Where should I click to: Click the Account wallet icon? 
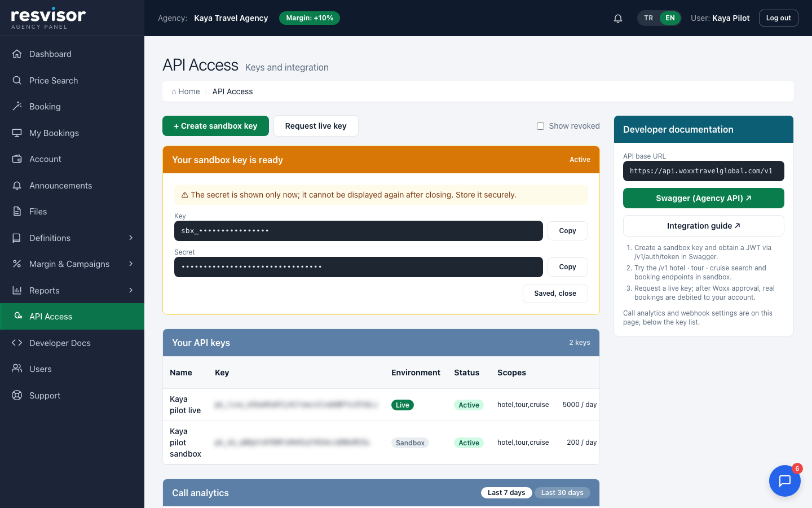(x=17, y=159)
